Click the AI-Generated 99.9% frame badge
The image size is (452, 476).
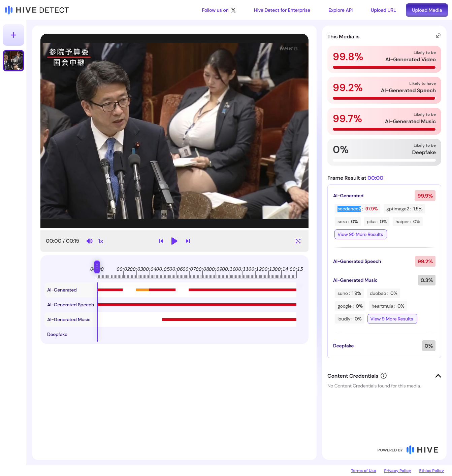[425, 196]
